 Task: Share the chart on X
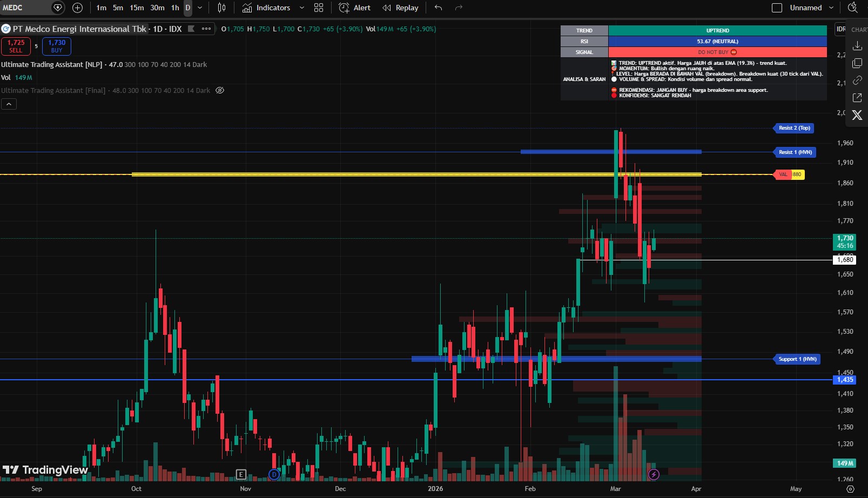point(857,115)
